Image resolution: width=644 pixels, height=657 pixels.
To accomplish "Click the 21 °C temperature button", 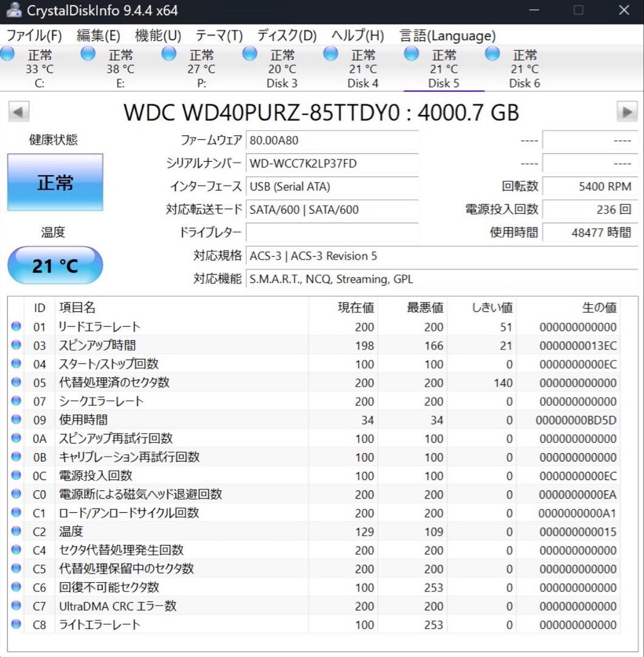I will pyautogui.click(x=55, y=265).
